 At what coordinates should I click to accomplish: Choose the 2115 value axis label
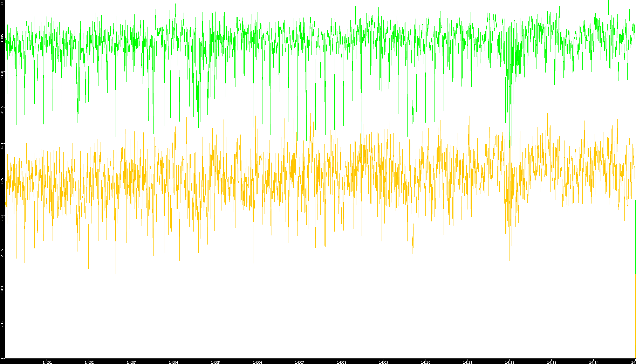[x=2, y=253]
